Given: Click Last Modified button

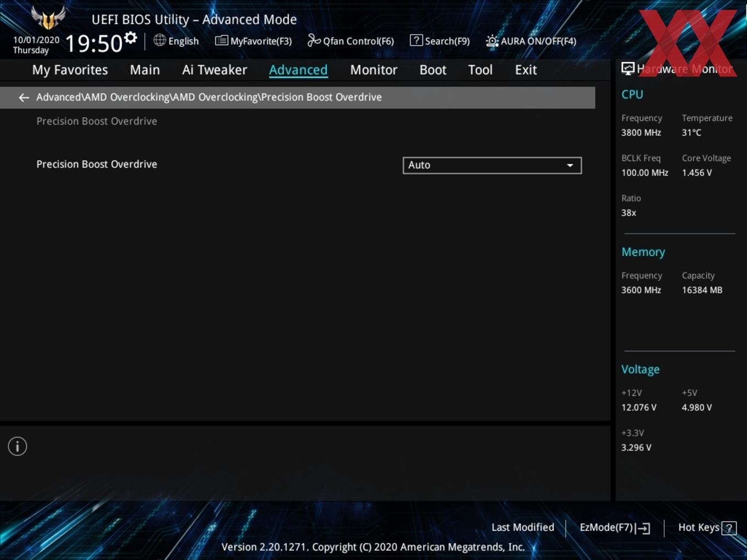Looking at the screenshot, I should [x=523, y=528].
